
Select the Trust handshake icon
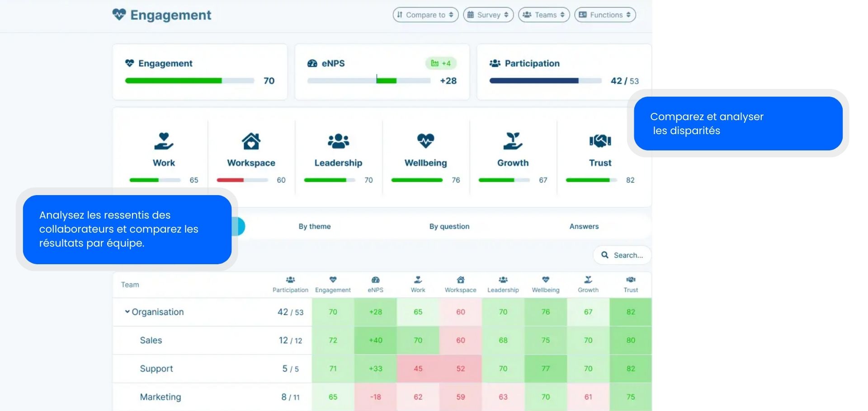pos(600,141)
